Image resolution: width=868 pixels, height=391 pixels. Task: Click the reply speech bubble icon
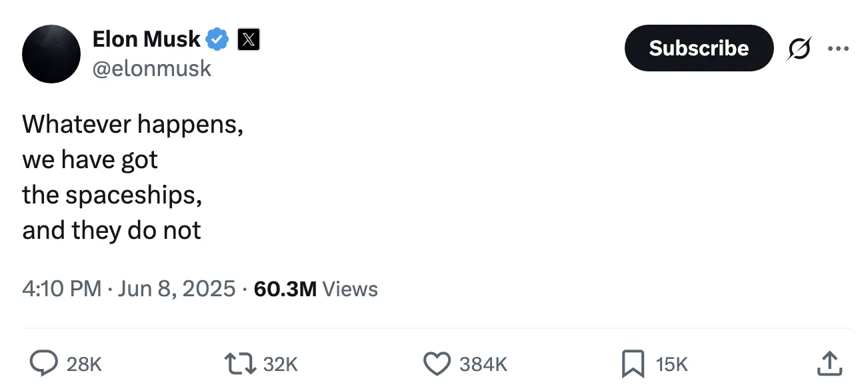click(45, 364)
